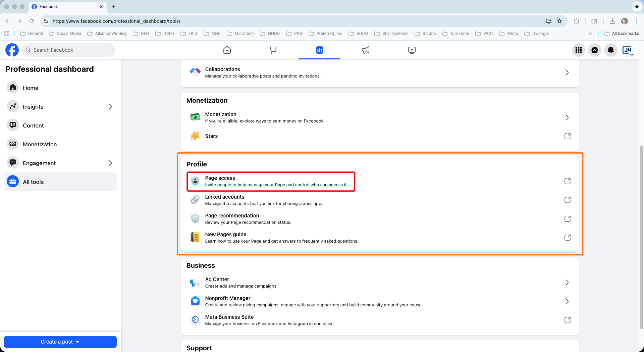Open the nine-dot Menu grid icon

(579, 50)
